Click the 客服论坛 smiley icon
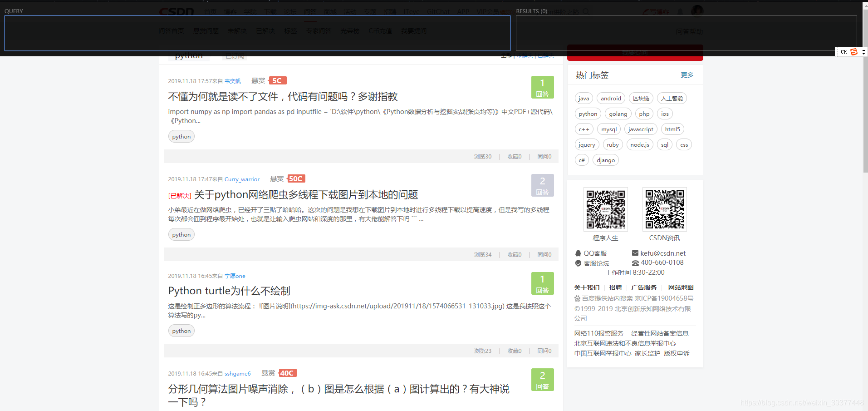This screenshot has width=868, height=411. click(x=578, y=263)
